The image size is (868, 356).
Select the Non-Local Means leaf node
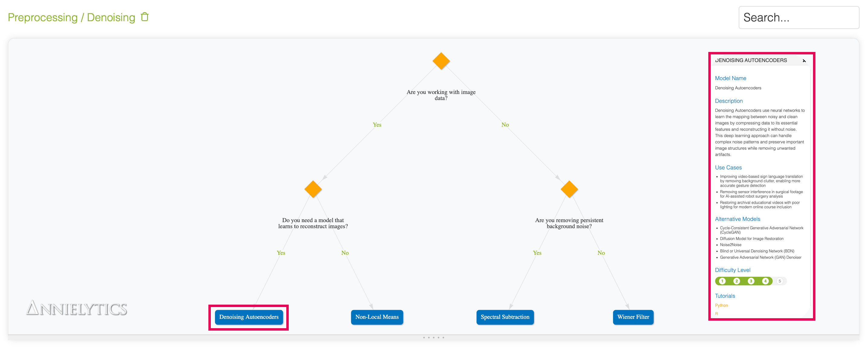pyautogui.click(x=377, y=317)
